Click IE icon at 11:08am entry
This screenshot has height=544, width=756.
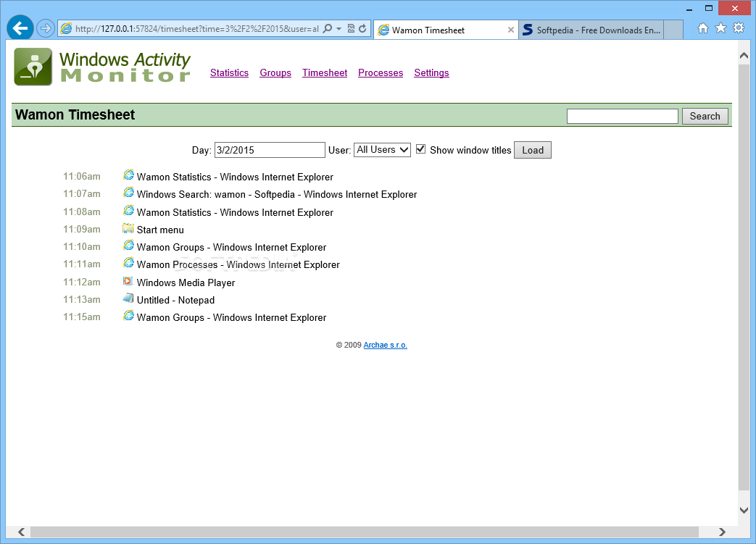[x=128, y=211]
